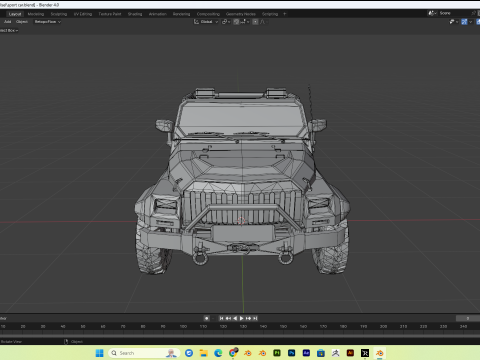Open Microsoft Store from taskbar
Viewport: 480px width, 360px height.
(x=321, y=353)
